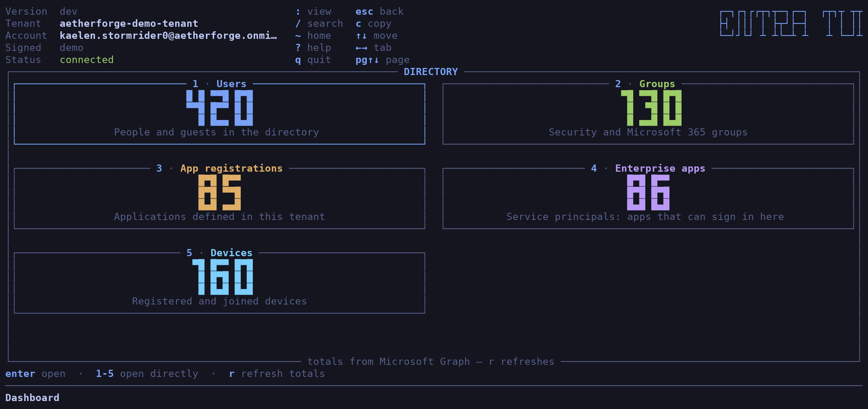Image resolution: width=868 pixels, height=409 pixels.
Task: Click the '~ home' shortcut hint
Action: pos(313,36)
